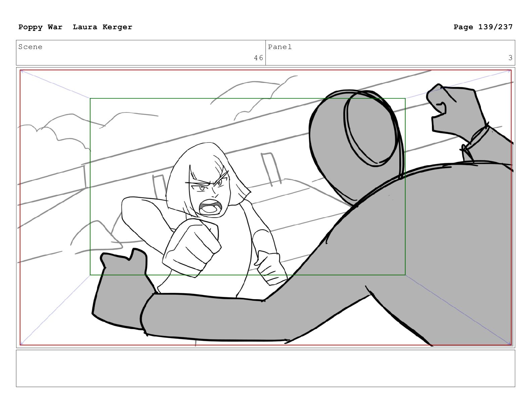Image resolution: width=532 pixels, height=411 pixels.
Task: Click the 'Panel' label
Action: pyautogui.click(x=280, y=47)
